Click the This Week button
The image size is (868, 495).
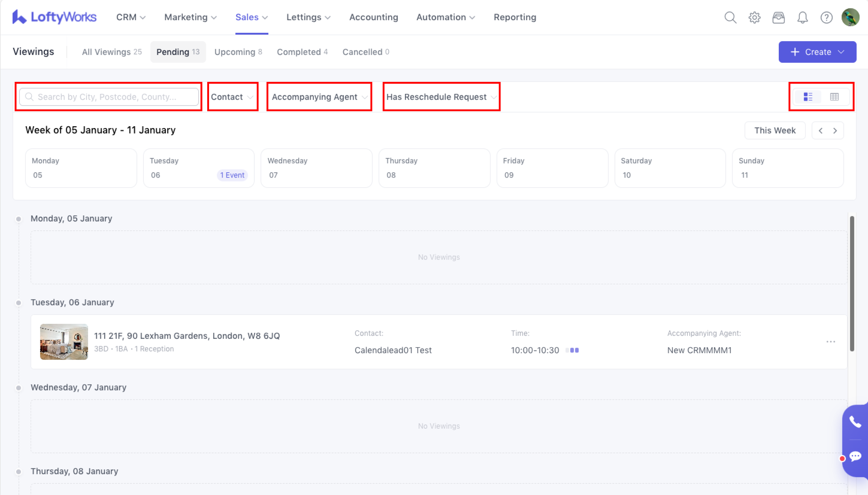[774, 130]
